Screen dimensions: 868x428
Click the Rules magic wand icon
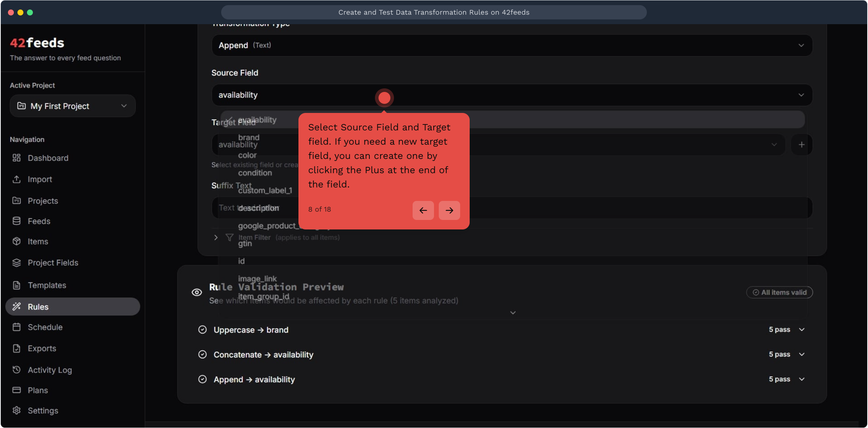[16, 307]
